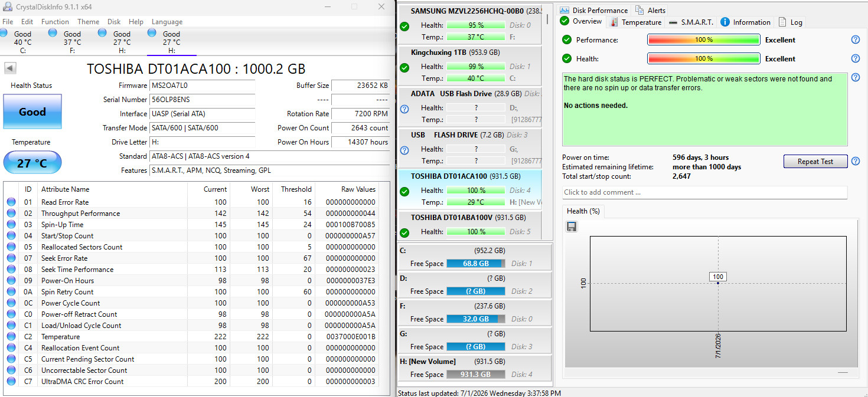Click the help icon beside Health bar
This screenshot has width=868, height=397.
tap(855, 58)
